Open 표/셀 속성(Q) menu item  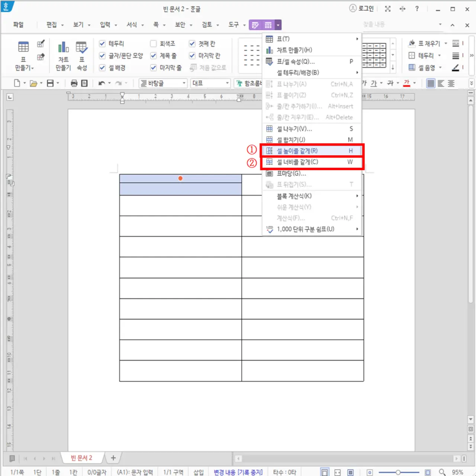click(x=312, y=61)
